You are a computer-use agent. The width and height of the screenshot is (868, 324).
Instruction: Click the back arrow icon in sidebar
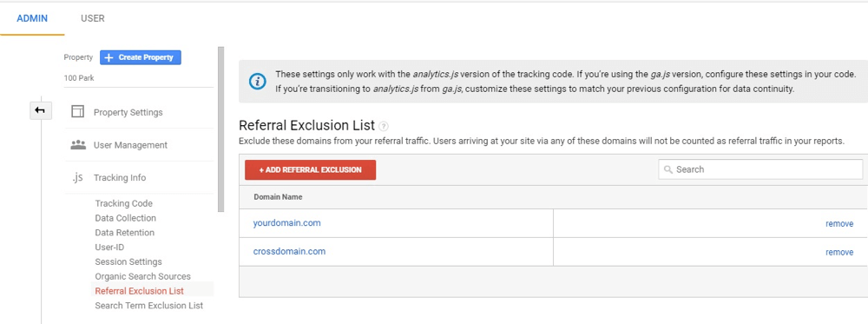40,111
